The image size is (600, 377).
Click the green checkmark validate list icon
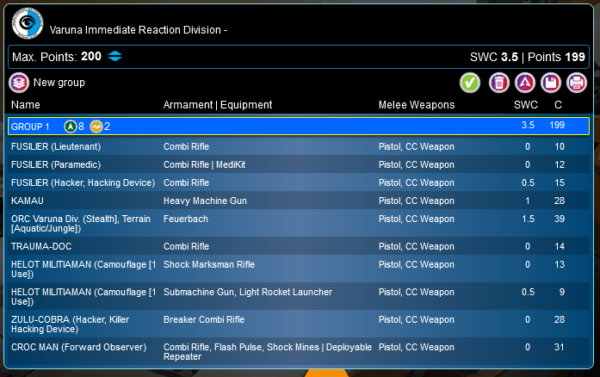coord(470,83)
